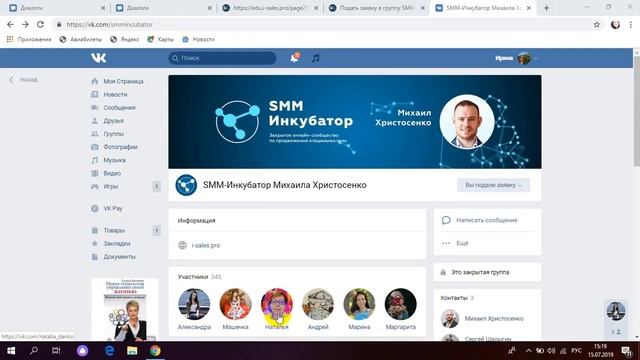
Task: Open the Яндекс bookmark
Action: 124,39
